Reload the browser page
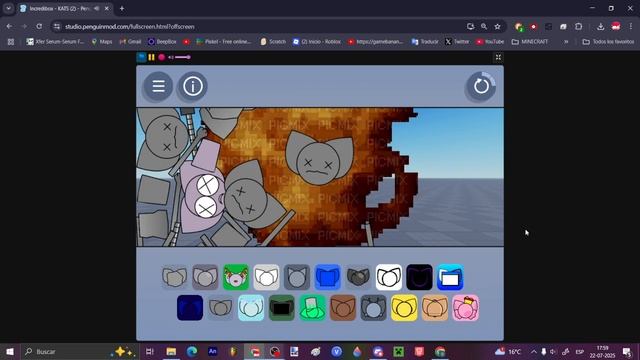The image size is (640, 360). pyautogui.click(x=39, y=27)
